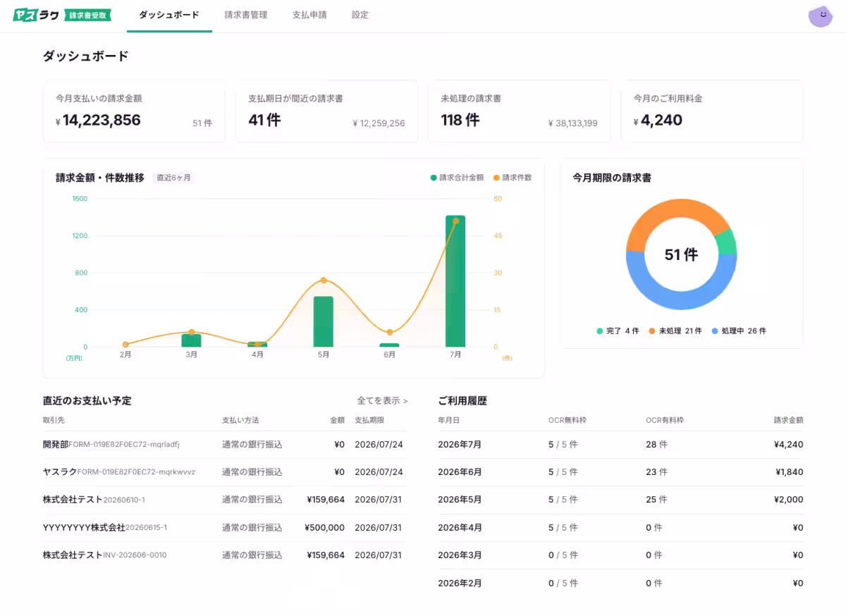Image resolution: width=846 pixels, height=616 pixels.
Task: Open the 直近6ヶ月 period selector
Action: [x=173, y=178]
